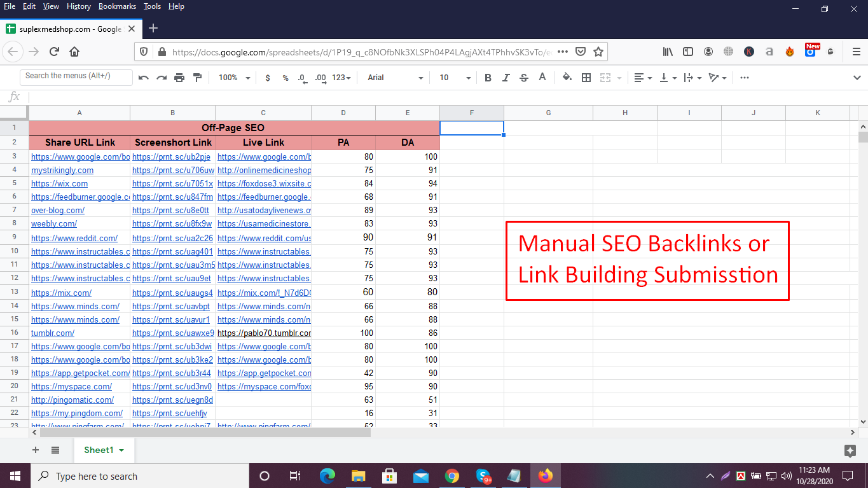Viewport: 868px width, 488px height.
Task: Select the Paint format tool
Action: pyautogui.click(x=196, y=77)
